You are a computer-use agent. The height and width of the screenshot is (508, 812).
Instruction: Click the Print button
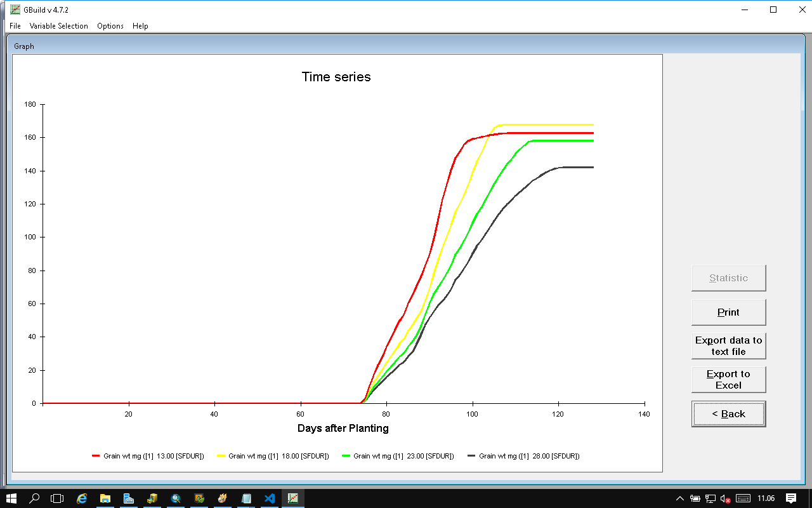728,312
